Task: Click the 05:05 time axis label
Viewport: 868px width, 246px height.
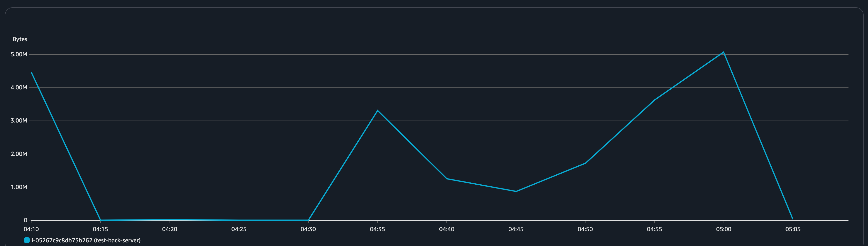Action: [793, 229]
